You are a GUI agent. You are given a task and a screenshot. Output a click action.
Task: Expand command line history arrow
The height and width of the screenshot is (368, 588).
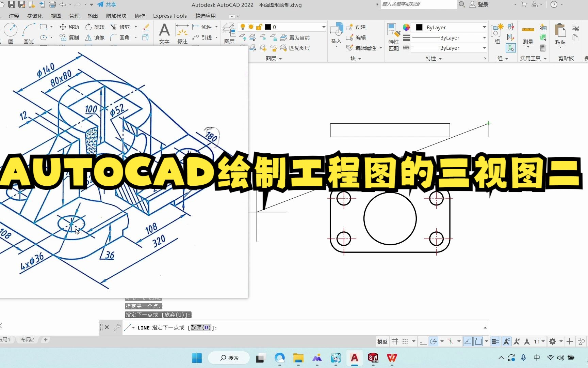[x=485, y=327]
